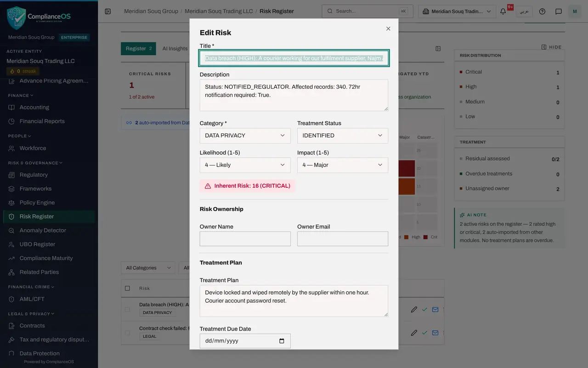Click the Workforce people icon
Viewport: 588px width, 368px height.
pyautogui.click(x=12, y=148)
